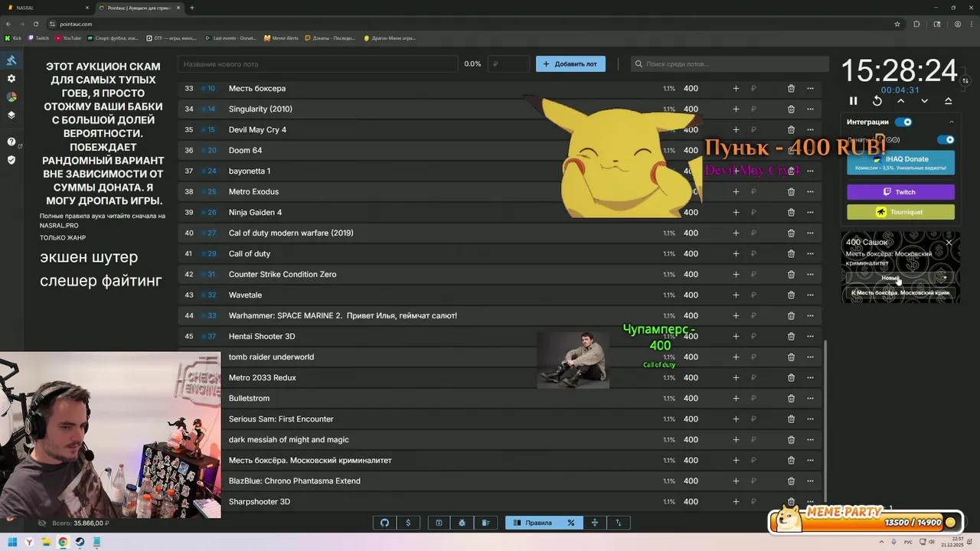980x551 pixels.
Task: Reset the auction timer
Action: coord(877,101)
